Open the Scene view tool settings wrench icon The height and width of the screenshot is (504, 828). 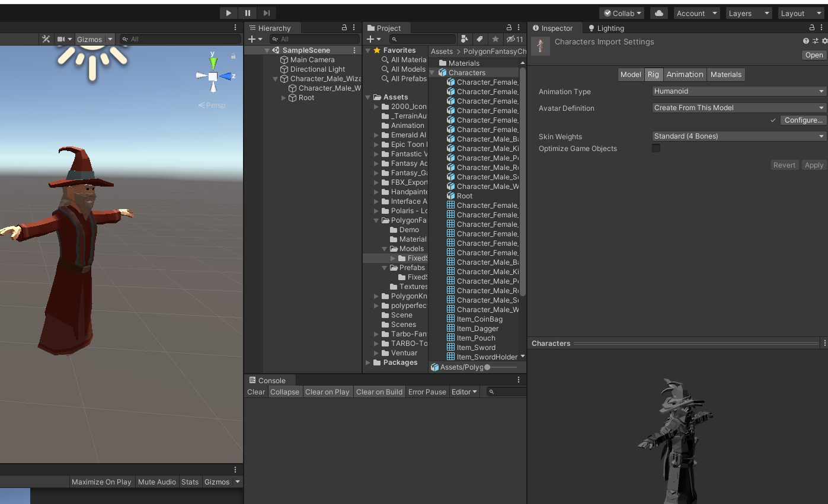pos(46,38)
